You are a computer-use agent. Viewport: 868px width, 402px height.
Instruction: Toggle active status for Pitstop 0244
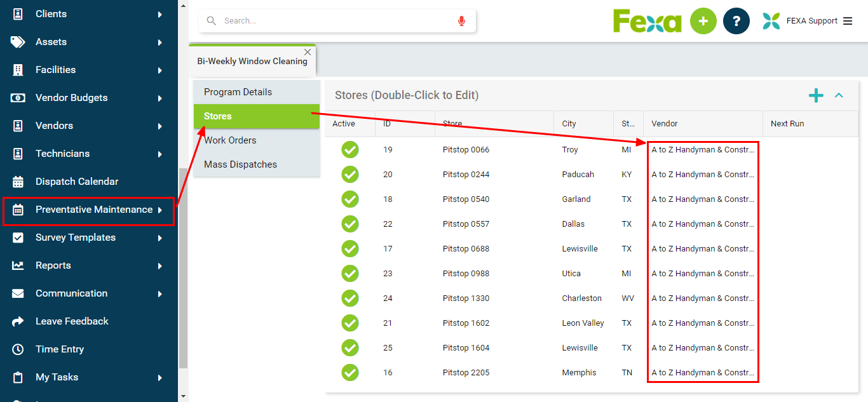(x=350, y=175)
